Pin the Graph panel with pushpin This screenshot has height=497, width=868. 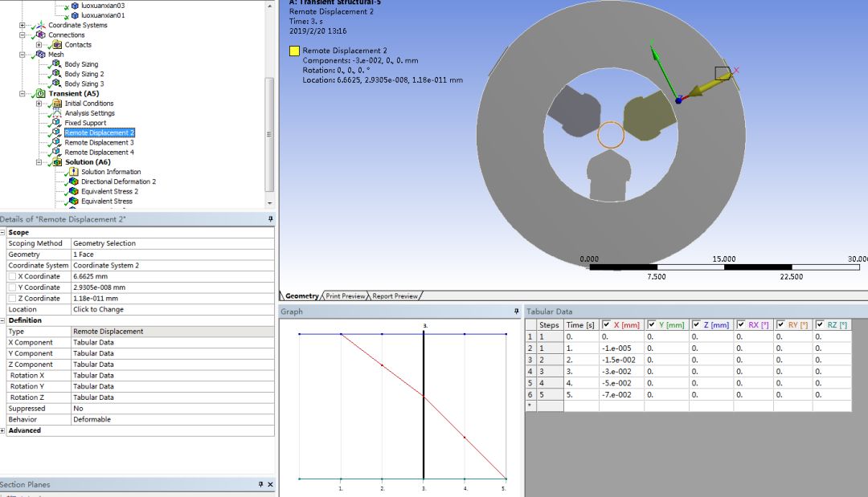click(517, 312)
